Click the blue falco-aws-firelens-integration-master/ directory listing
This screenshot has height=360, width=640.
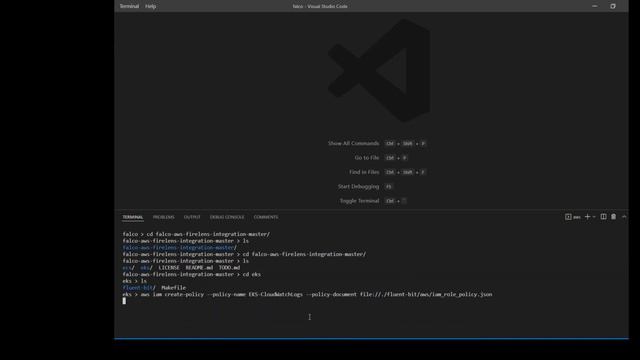180,248
